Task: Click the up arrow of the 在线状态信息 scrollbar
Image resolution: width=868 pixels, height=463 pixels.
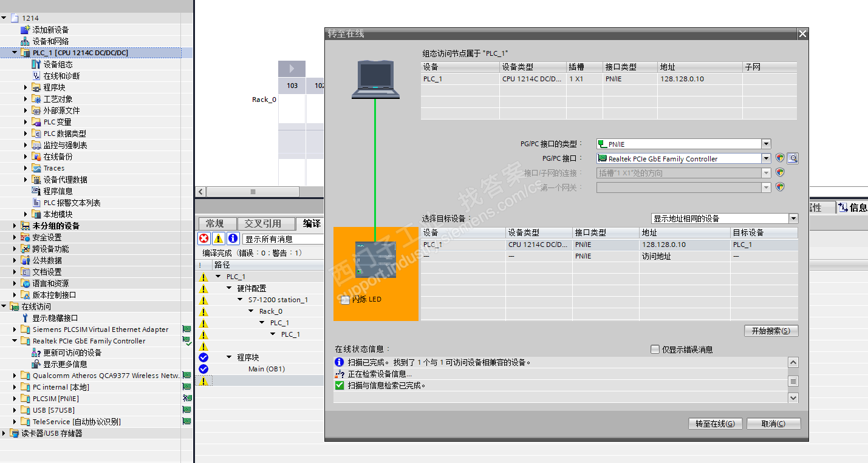Action: (x=793, y=362)
